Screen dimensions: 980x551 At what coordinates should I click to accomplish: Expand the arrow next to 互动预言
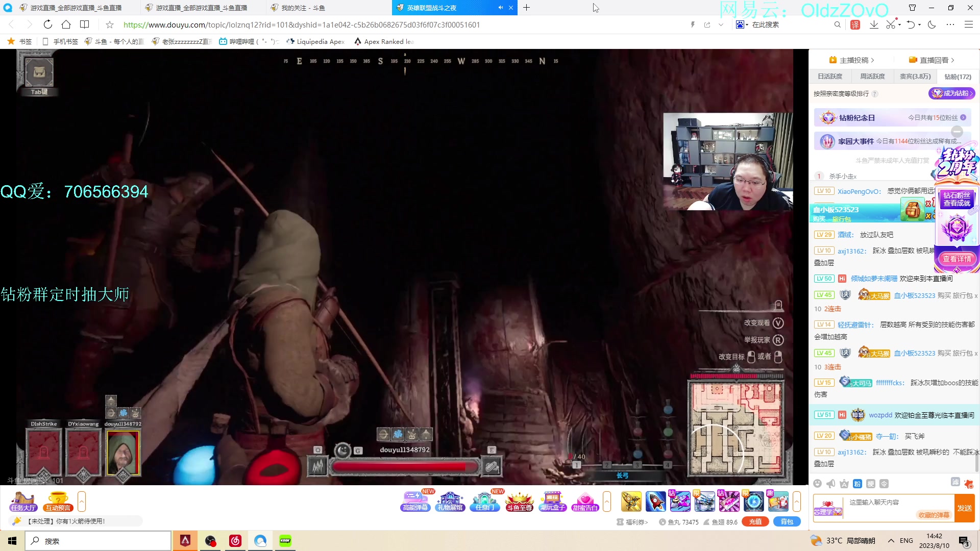coord(82,502)
